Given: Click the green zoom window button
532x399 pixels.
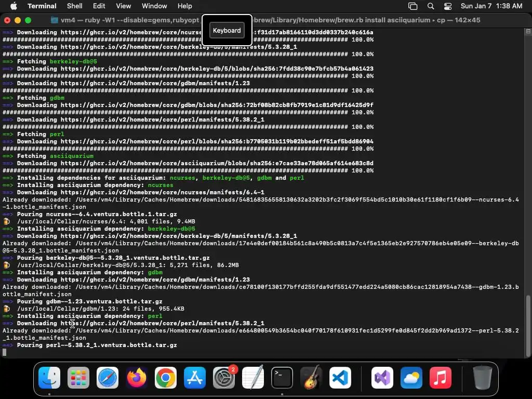Looking at the screenshot, I should pos(28,20).
